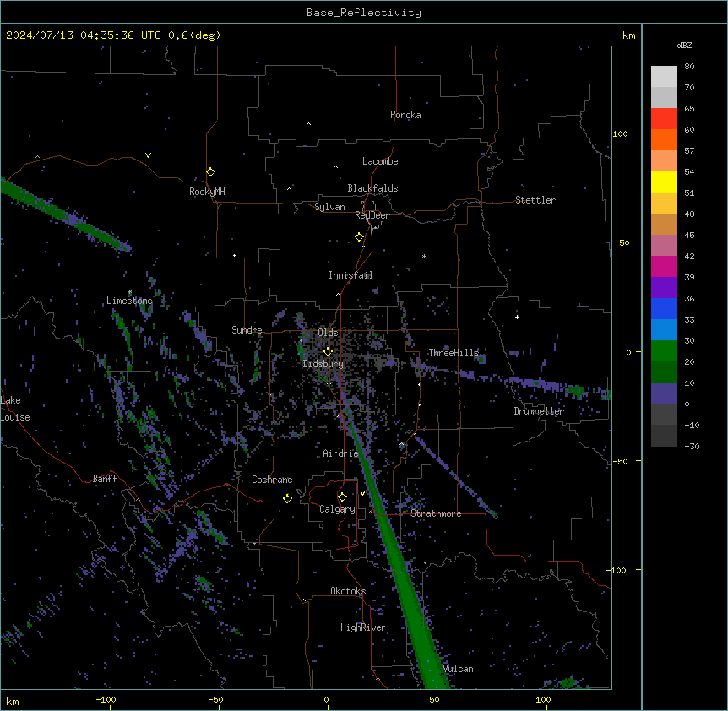Image resolution: width=728 pixels, height=711 pixels.
Task: Click the 57 value on the dBZ legend
Action: 689,151
